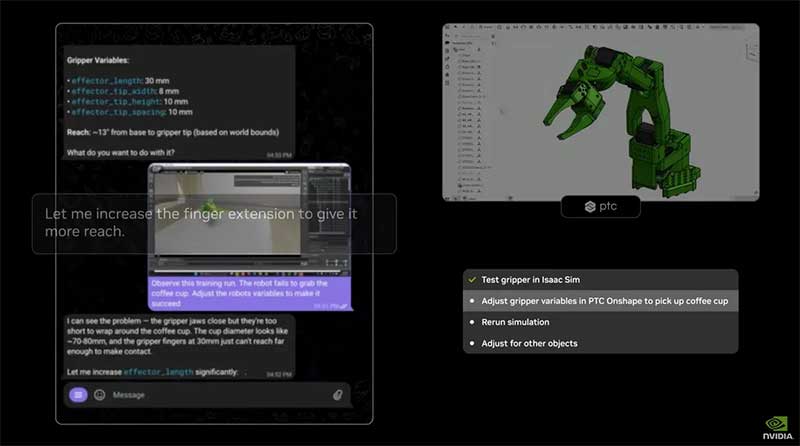
Task: Click 'What do you want to do with it?' message
Action: point(120,153)
